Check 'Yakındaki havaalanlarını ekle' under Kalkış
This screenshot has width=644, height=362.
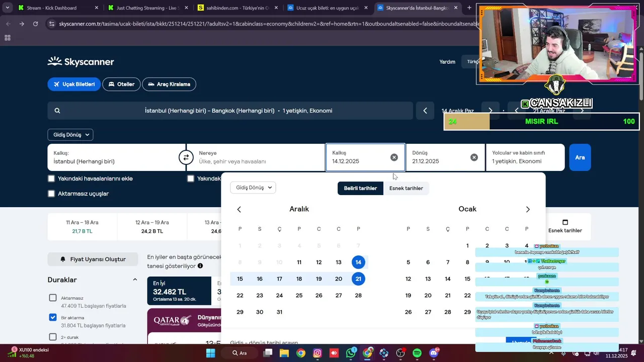pos(51,178)
